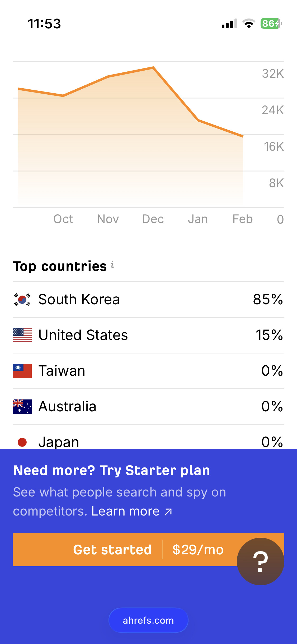Tap the United States flag icon
The image size is (297, 644).
(22, 335)
